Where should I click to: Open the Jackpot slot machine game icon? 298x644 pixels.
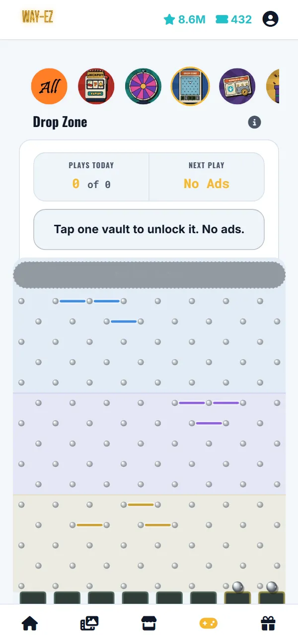pyautogui.click(x=96, y=86)
